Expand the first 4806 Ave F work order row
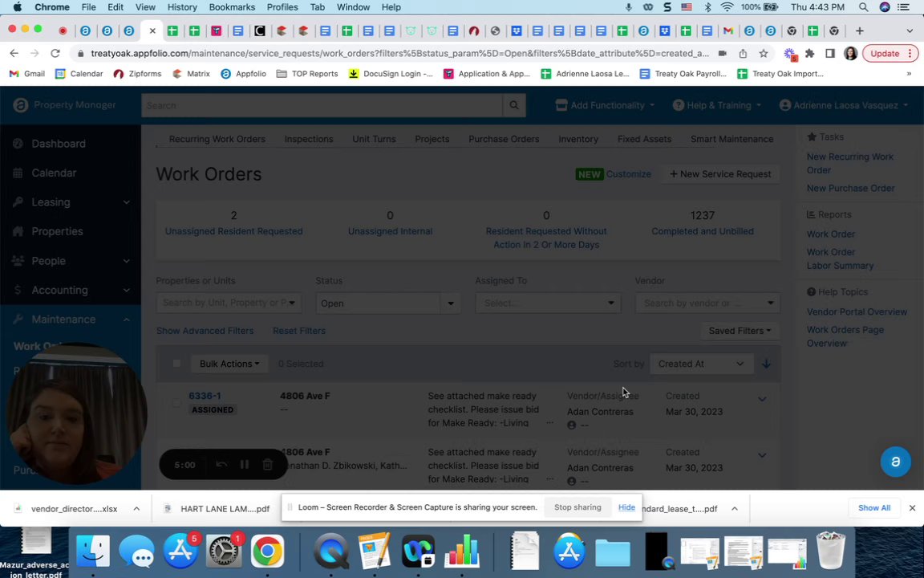The height and width of the screenshot is (578, 924). click(x=762, y=399)
